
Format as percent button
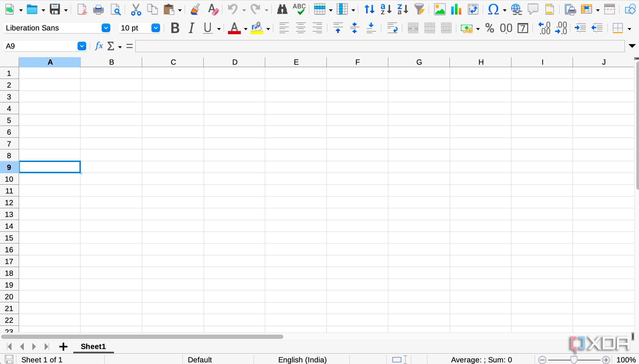click(490, 28)
